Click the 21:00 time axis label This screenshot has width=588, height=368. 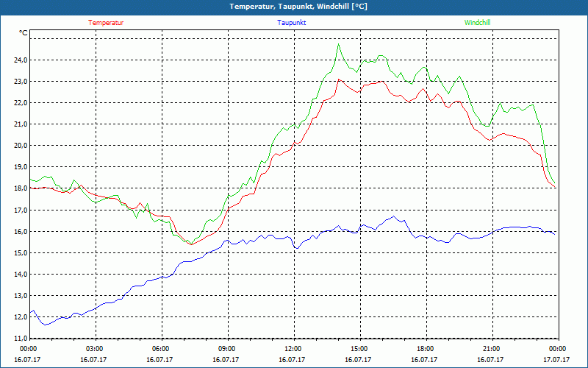click(x=491, y=349)
